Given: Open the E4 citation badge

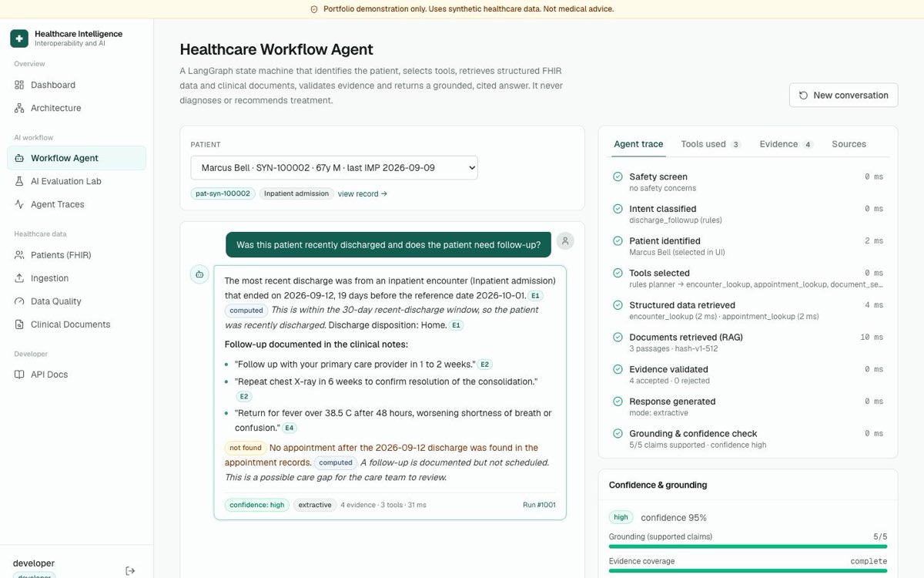Looking at the screenshot, I should (289, 428).
